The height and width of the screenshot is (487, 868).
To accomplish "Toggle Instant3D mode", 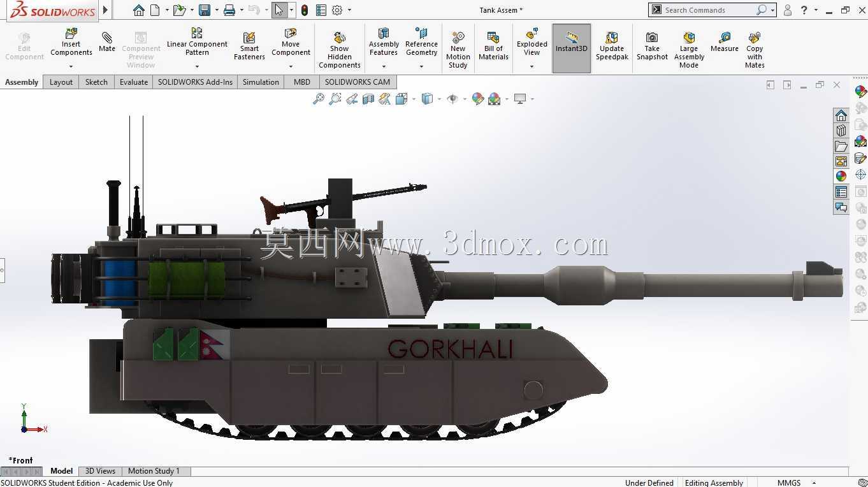I will point(572,48).
